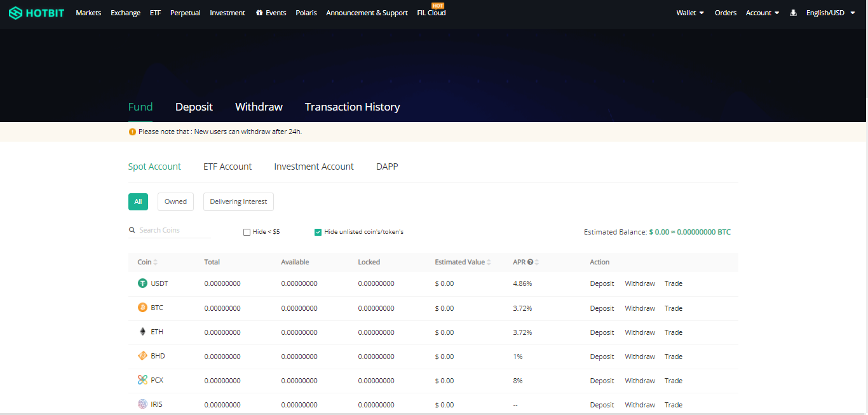868x415 pixels.
Task: Click Trade in the IRIS row
Action: 674,405
